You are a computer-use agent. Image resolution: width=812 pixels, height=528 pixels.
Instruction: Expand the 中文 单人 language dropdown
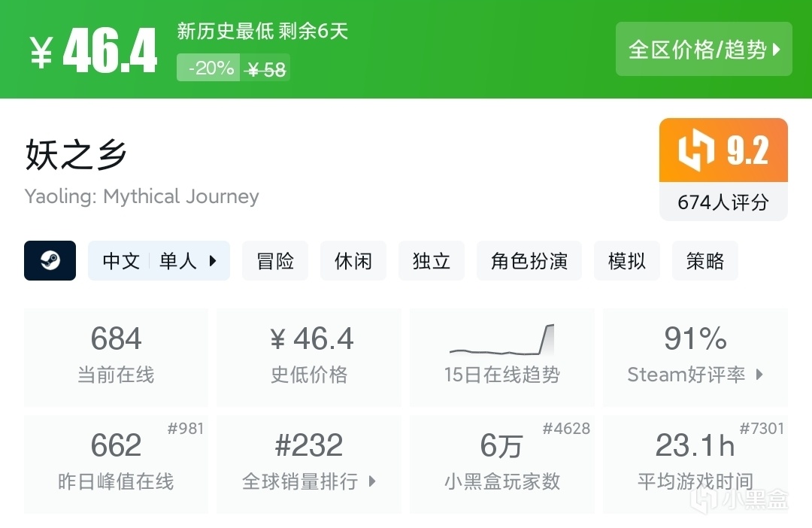[159, 261]
